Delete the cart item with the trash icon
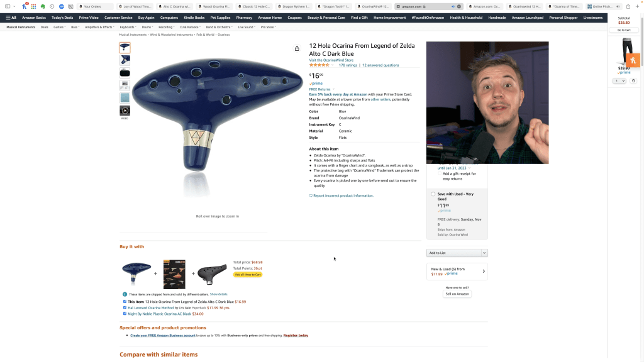This screenshot has height=362, width=644. coord(633,81)
